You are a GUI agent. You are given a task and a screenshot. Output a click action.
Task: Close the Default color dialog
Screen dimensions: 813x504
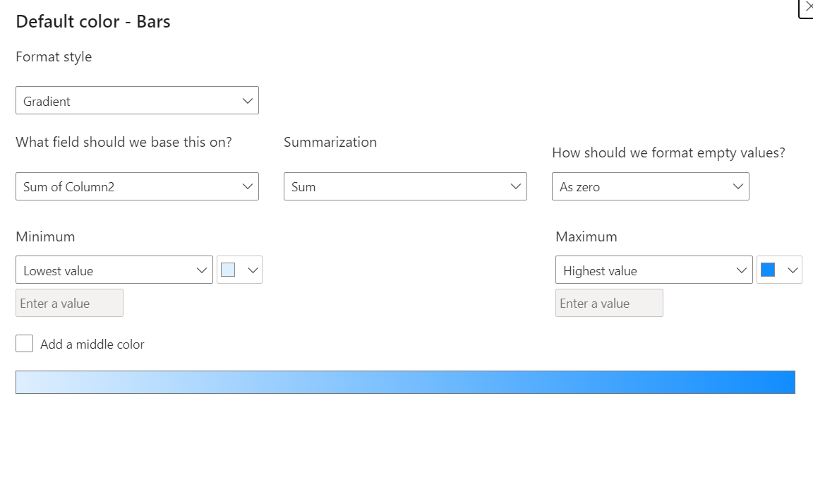point(807,7)
